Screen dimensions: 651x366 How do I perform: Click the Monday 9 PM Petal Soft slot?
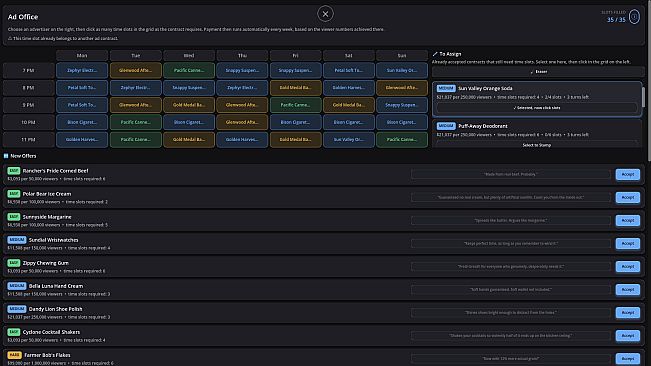82,105
